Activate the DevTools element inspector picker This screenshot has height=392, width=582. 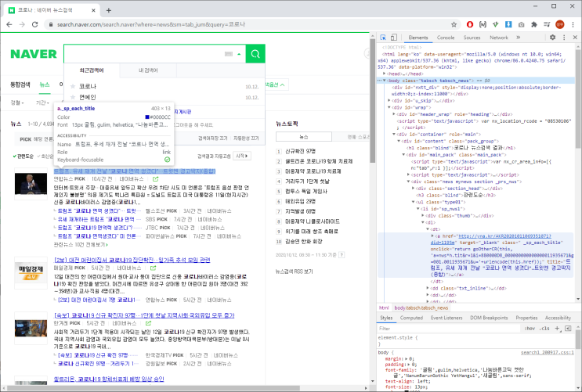(383, 38)
